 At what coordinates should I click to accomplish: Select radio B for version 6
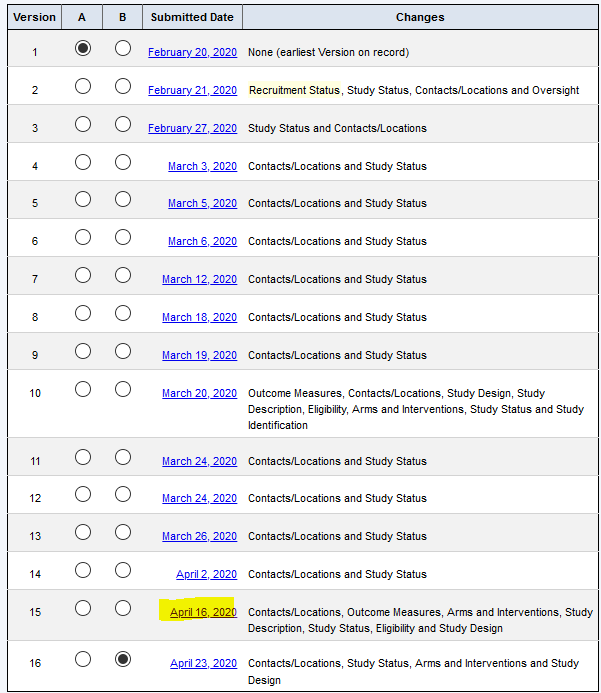click(x=122, y=237)
